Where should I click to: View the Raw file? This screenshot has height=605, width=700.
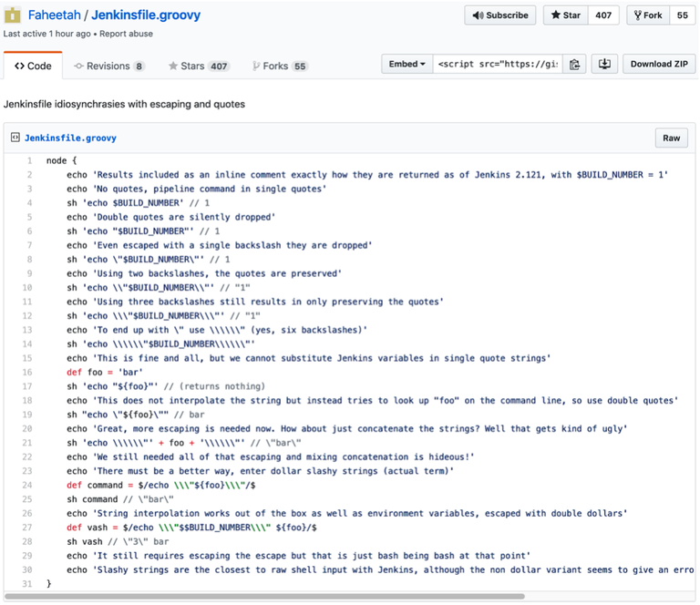click(671, 138)
